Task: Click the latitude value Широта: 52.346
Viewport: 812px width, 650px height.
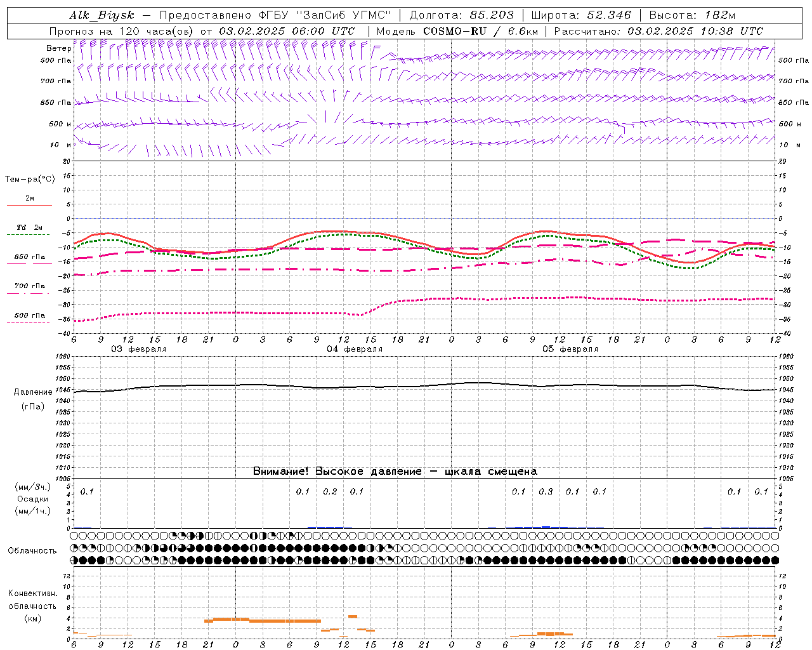Action: pyautogui.click(x=581, y=16)
